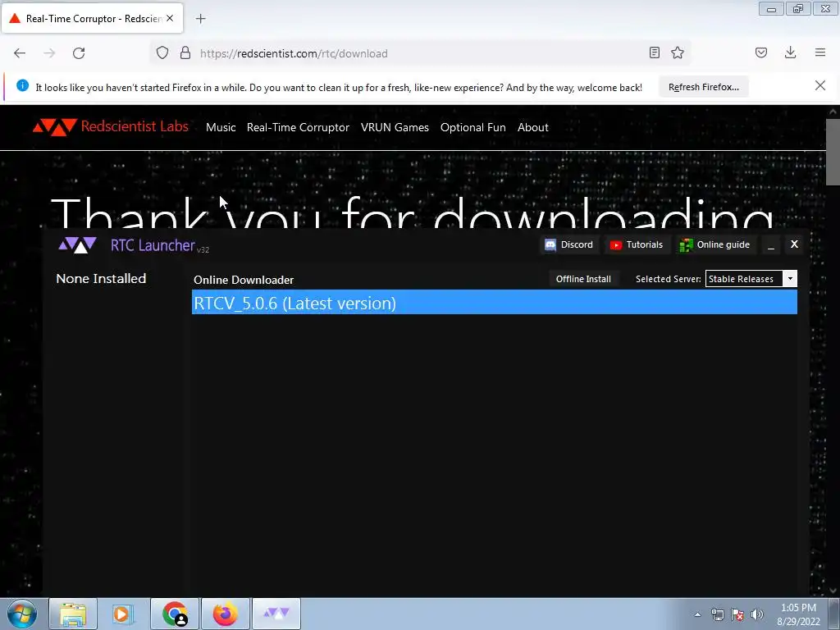Open the Windows Start menu orb
The image size is (840, 630).
click(x=22, y=614)
